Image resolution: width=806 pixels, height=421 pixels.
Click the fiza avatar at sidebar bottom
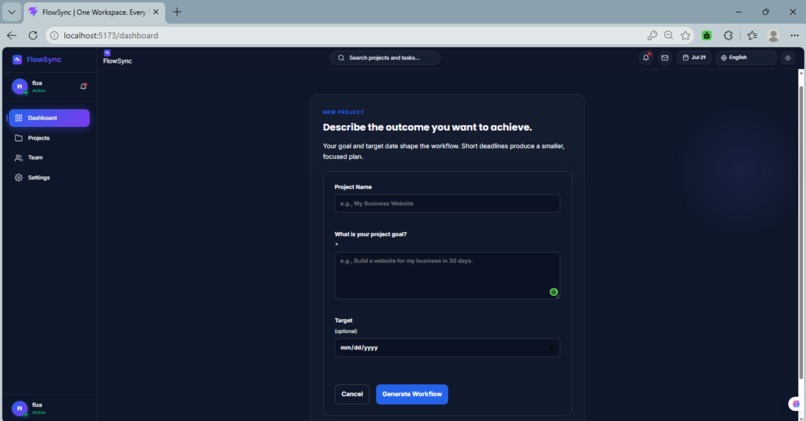(20, 408)
